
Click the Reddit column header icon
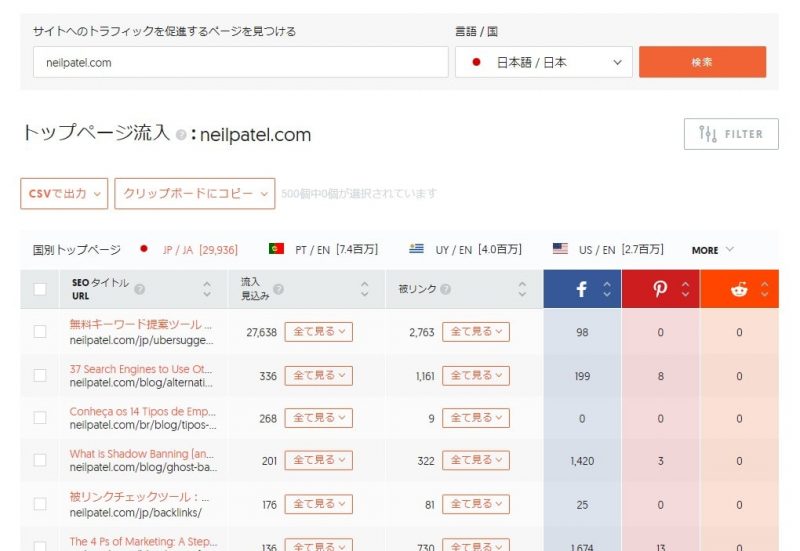(x=739, y=289)
